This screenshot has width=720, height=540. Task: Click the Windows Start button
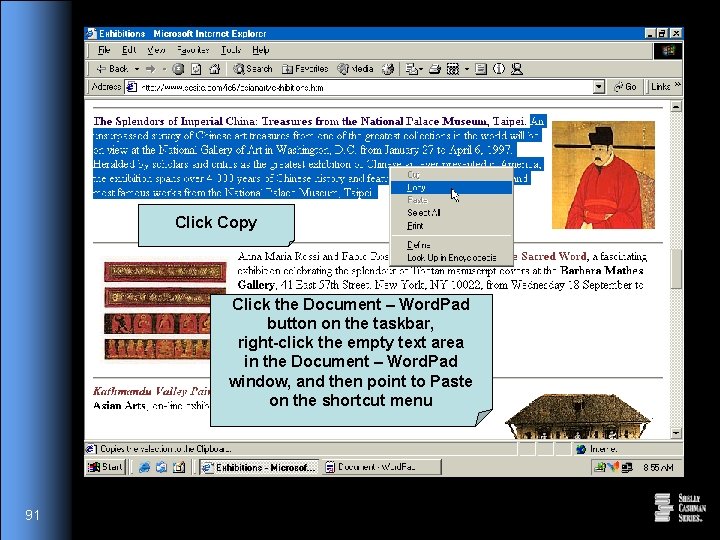(106, 467)
